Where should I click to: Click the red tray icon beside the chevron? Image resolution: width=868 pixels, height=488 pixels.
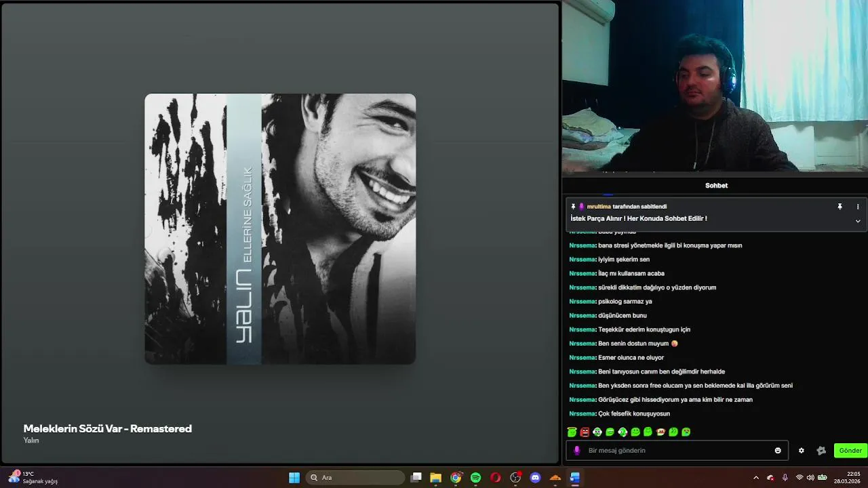[770, 478]
